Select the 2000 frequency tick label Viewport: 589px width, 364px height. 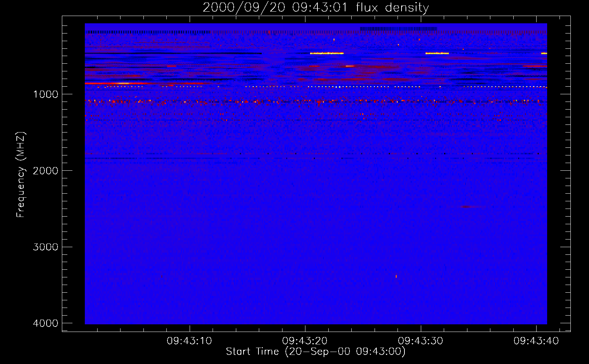[x=46, y=171]
